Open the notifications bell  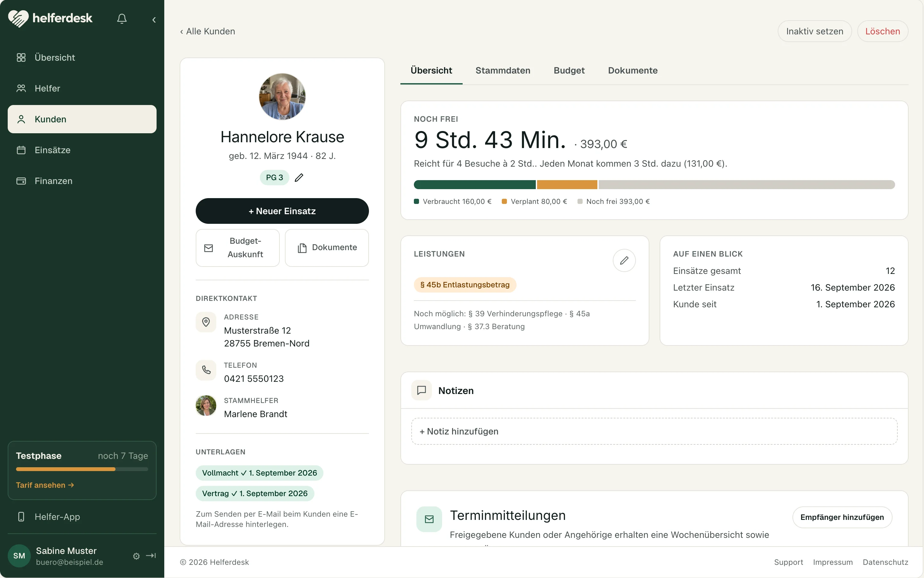point(122,19)
